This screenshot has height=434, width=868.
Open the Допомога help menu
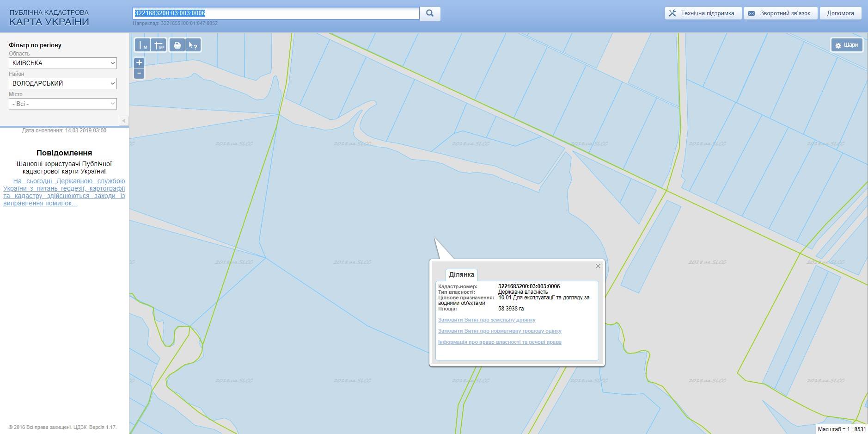tap(840, 13)
